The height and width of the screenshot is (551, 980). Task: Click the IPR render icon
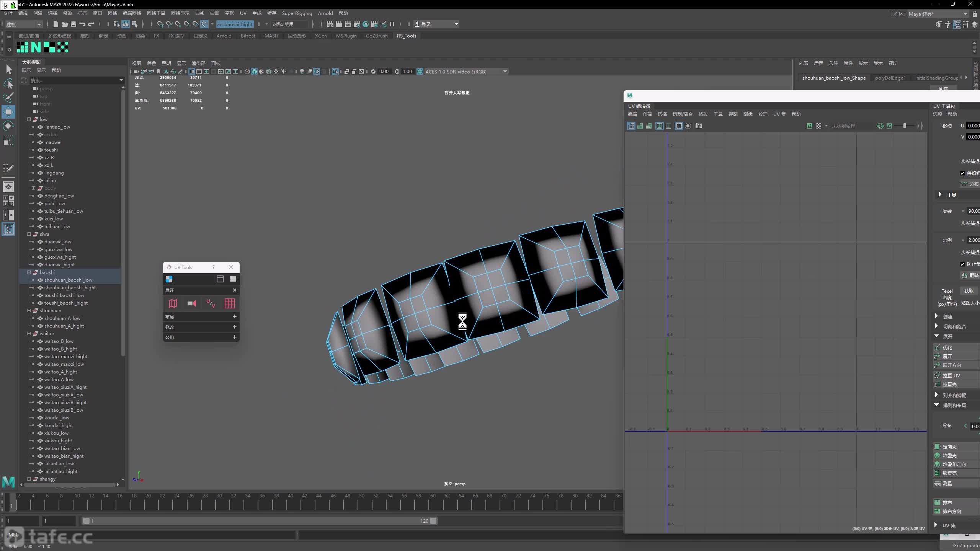click(x=348, y=24)
